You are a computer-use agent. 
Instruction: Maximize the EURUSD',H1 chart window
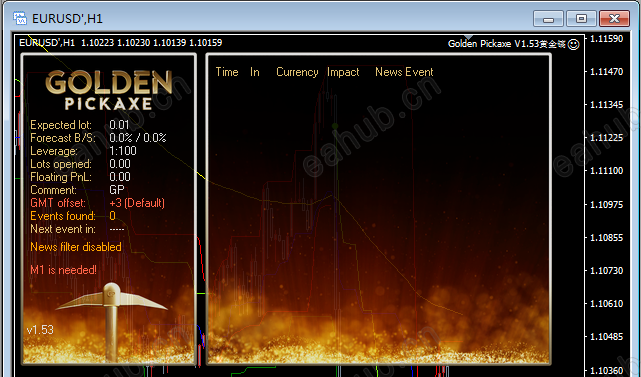coord(581,19)
